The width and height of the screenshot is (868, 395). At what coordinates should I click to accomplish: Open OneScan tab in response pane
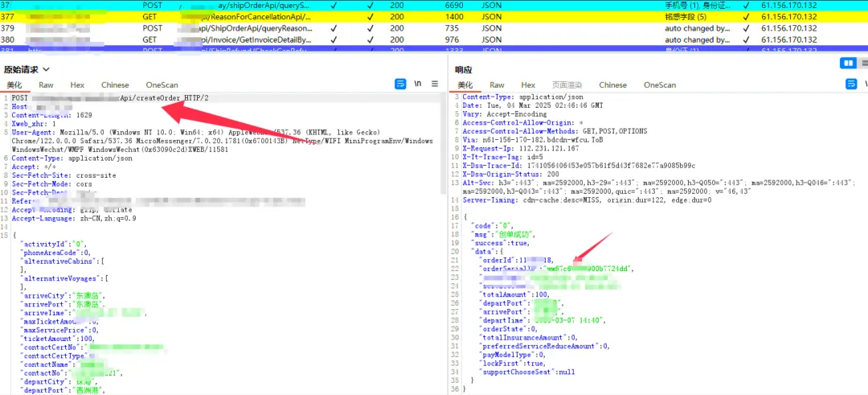[x=660, y=84]
